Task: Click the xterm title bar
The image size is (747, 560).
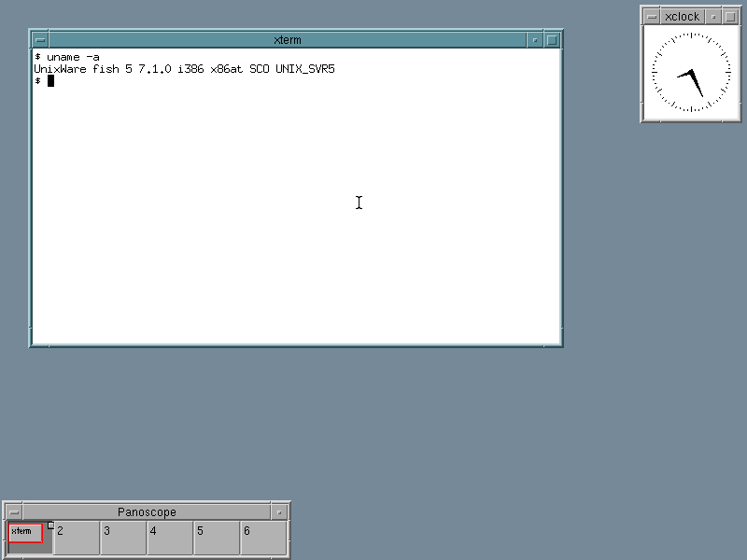Action: click(x=288, y=40)
